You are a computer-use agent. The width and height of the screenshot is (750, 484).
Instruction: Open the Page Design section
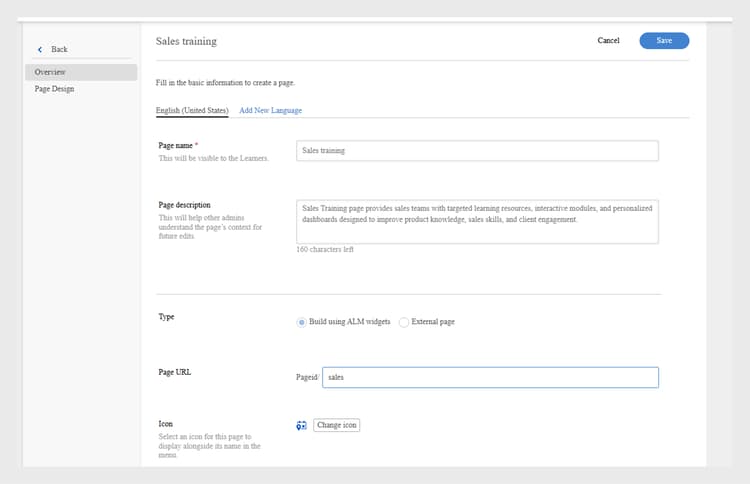click(x=54, y=89)
